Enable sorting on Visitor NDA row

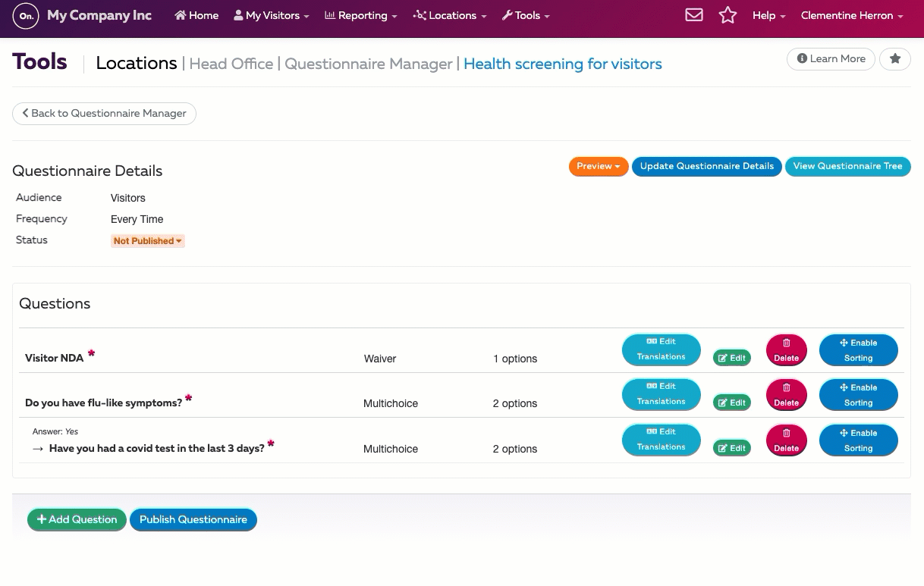pos(858,350)
